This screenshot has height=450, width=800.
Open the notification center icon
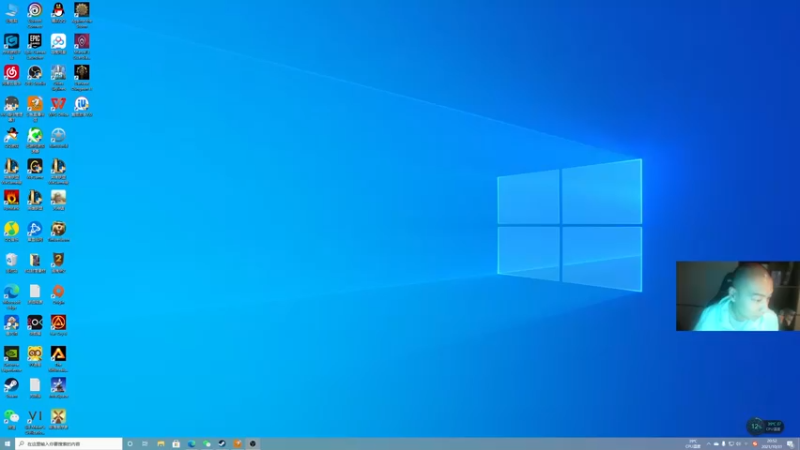pos(790,444)
